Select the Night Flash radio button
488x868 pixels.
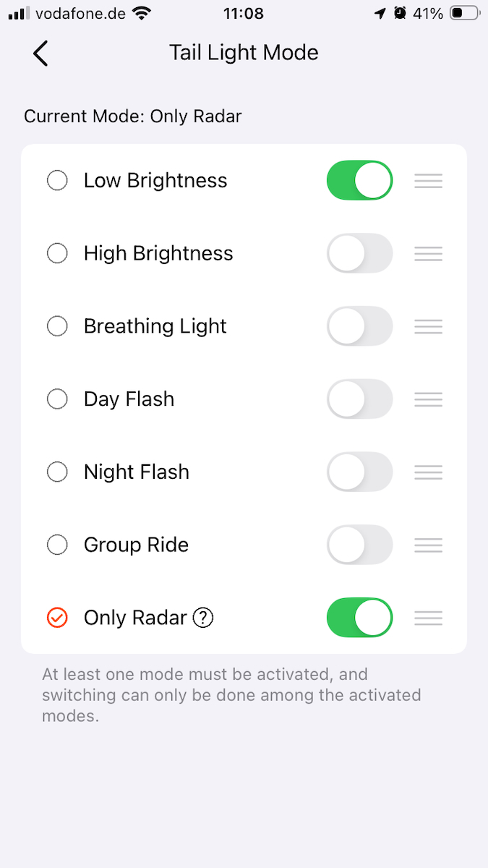tap(57, 472)
